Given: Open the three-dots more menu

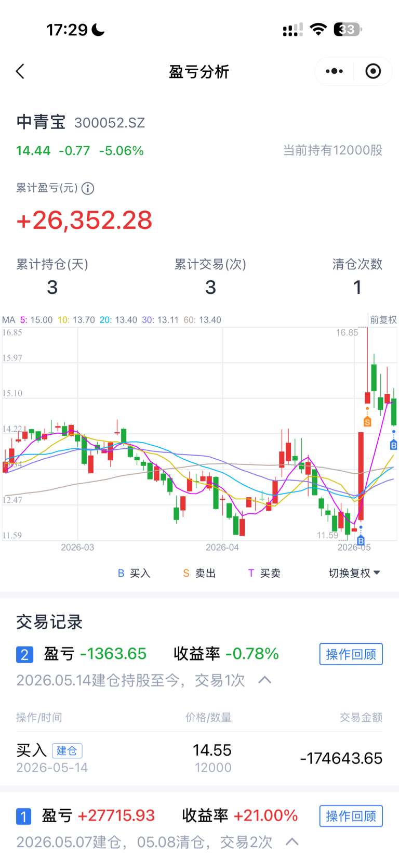Looking at the screenshot, I should (334, 71).
